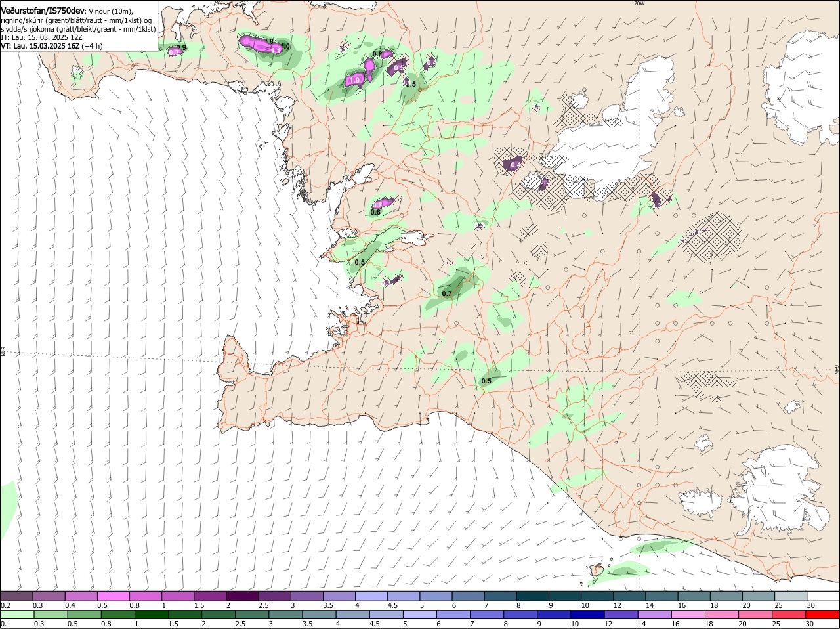Click the 20W longitude label

[639, 3]
